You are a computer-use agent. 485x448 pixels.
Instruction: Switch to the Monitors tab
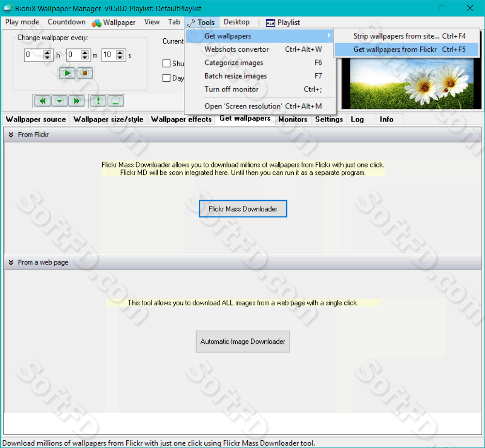click(x=293, y=120)
